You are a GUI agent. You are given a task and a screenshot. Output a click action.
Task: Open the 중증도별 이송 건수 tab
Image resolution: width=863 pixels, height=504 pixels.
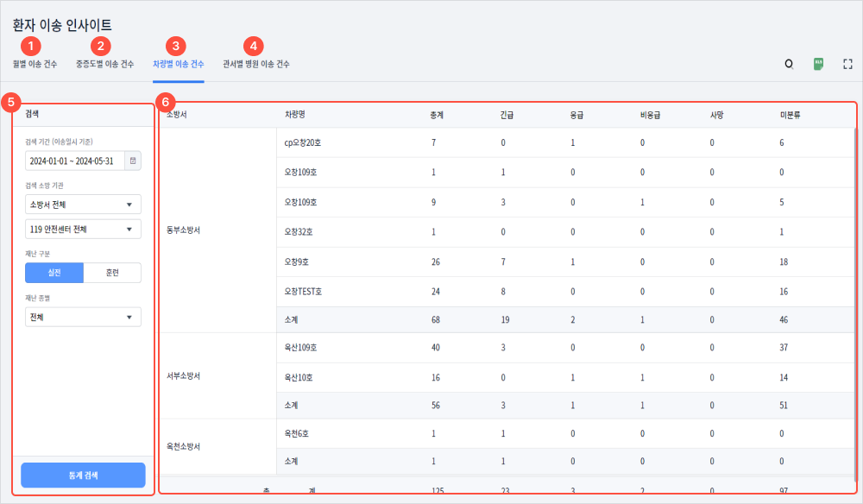(104, 64)
